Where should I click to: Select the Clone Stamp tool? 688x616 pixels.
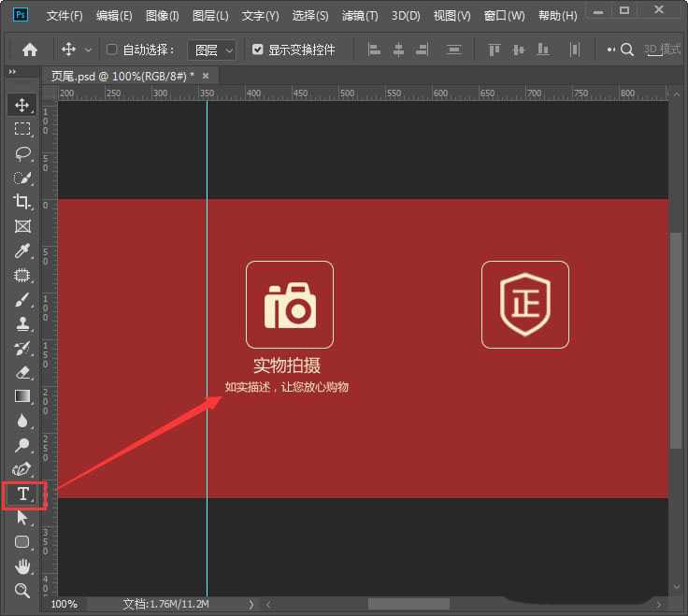point(23,323)
